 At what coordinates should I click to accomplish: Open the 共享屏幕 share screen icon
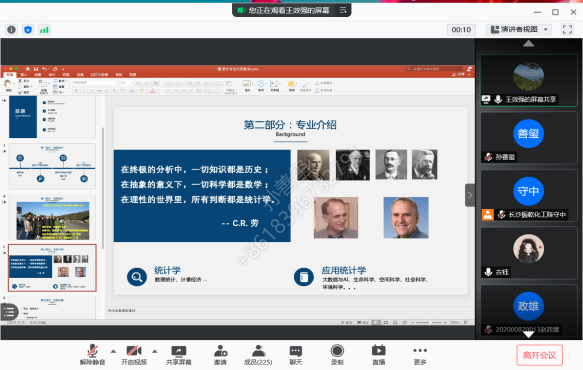178,351
